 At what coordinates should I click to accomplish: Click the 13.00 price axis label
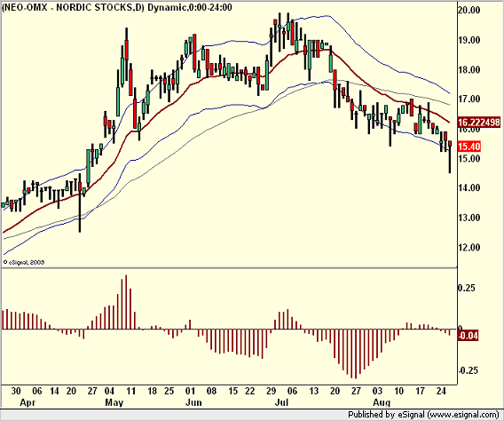(x=469, y=218)
